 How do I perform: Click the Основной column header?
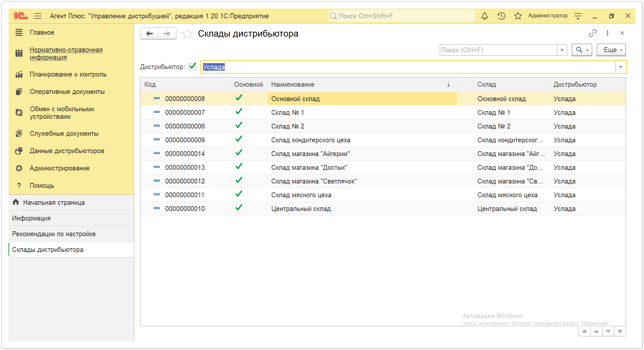(248, 84)
